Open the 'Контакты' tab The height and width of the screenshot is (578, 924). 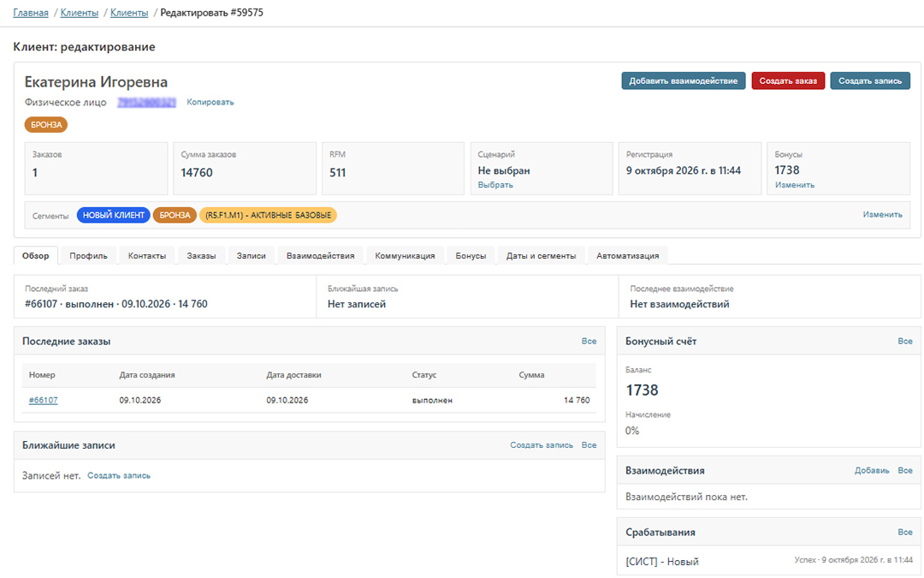(x=147, y=255)
